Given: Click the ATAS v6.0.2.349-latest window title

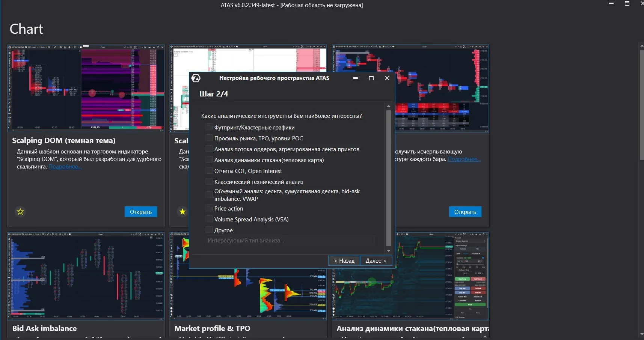Looking at the screenshot, I should (292, 5).
